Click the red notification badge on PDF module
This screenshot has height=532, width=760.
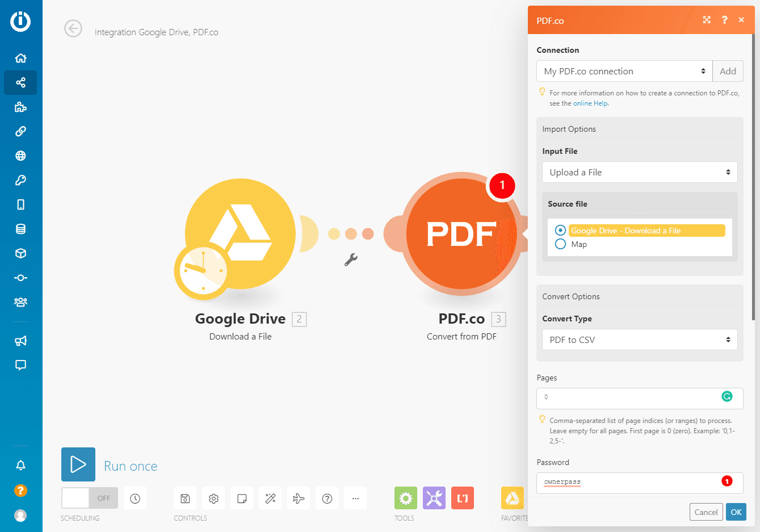coord(502,185)
